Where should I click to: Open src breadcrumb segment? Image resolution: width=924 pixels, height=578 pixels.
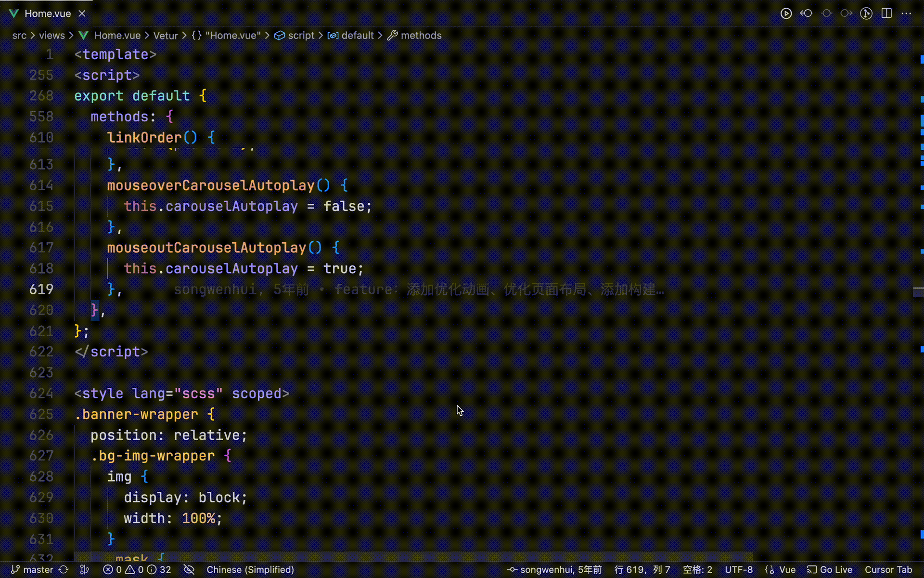click(19, 36)
